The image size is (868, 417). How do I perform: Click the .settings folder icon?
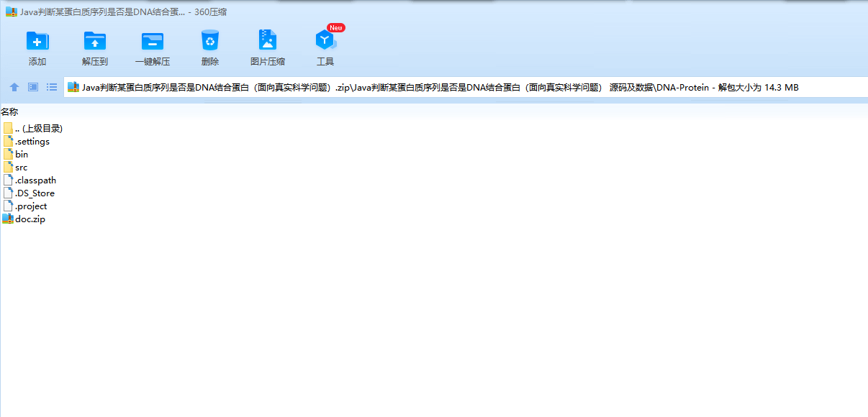click(8, 141)
